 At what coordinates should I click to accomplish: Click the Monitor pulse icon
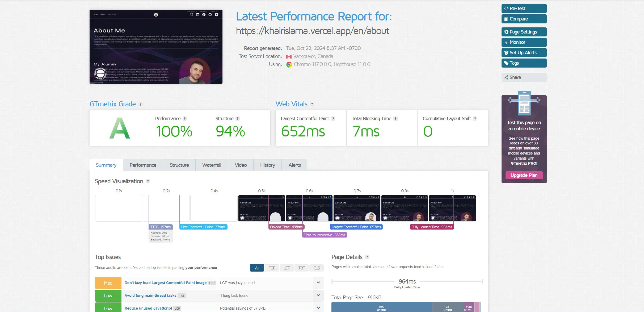506,42
